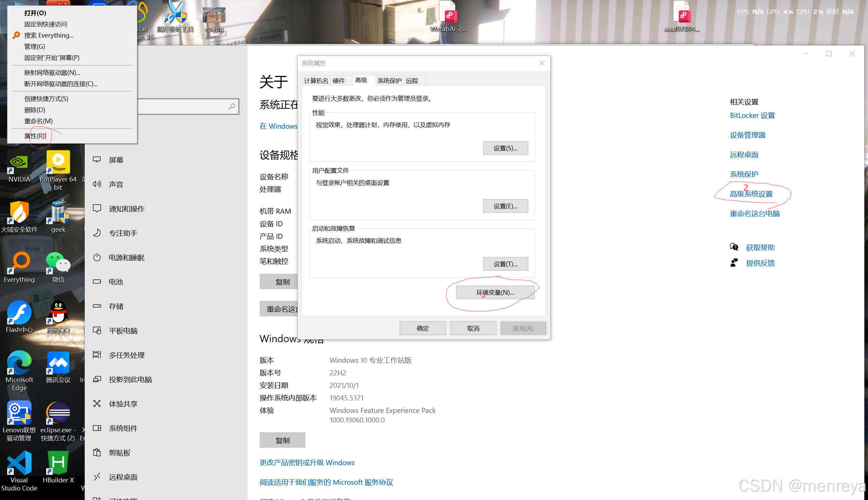Click the search magnifier in settings box
The width and height of the screenshot is (868, 500).
[x=232, y=107]
